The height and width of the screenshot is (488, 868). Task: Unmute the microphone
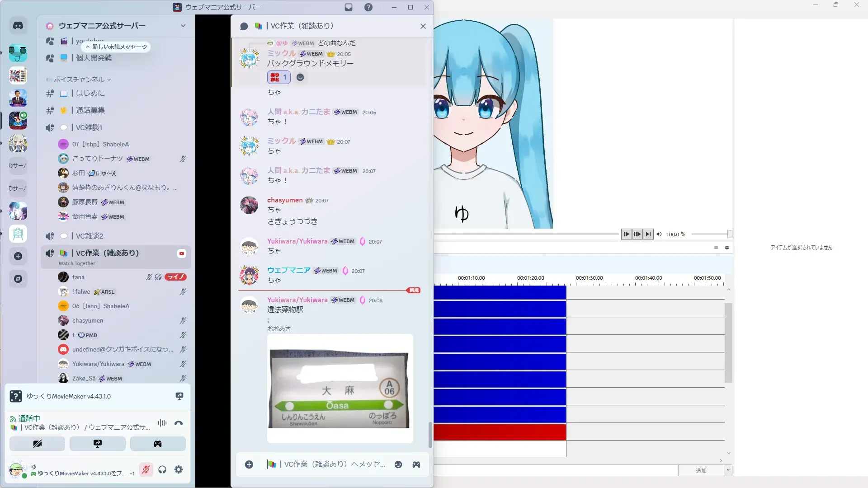click(x=146, y=470)
